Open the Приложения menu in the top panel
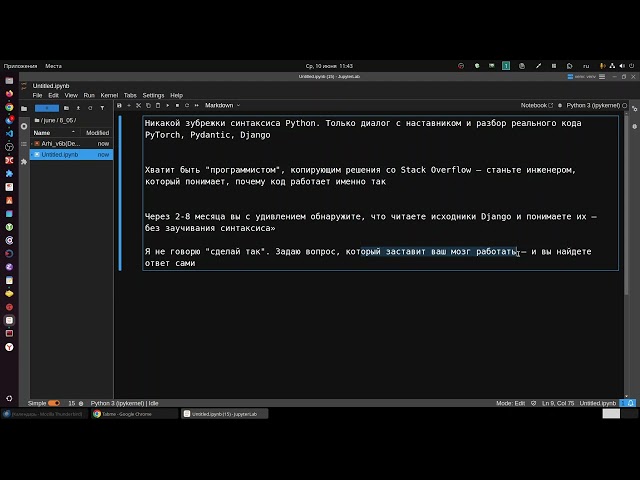 [x=20, y=66]
